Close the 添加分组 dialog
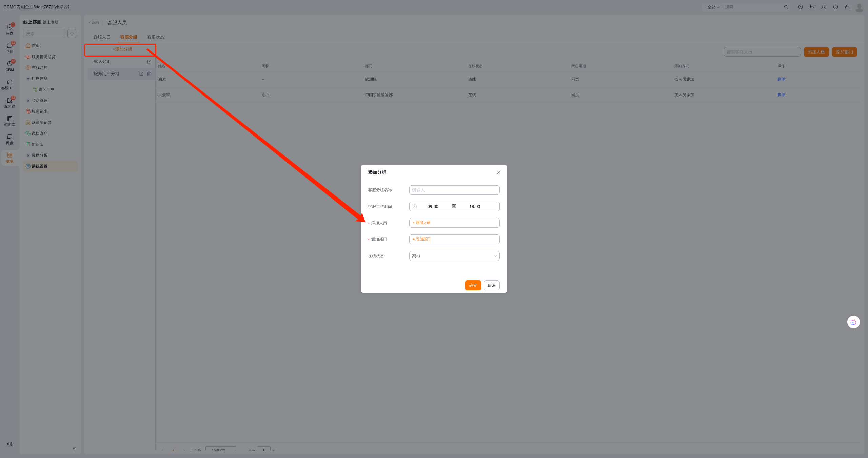 tap(498, 172)
